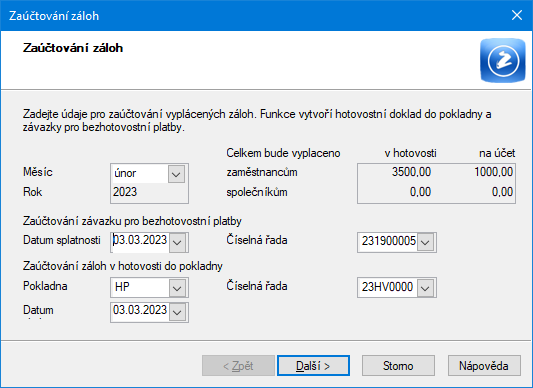
Task: Focus the Datum splatnosti date field
Action: click(140, 242)
